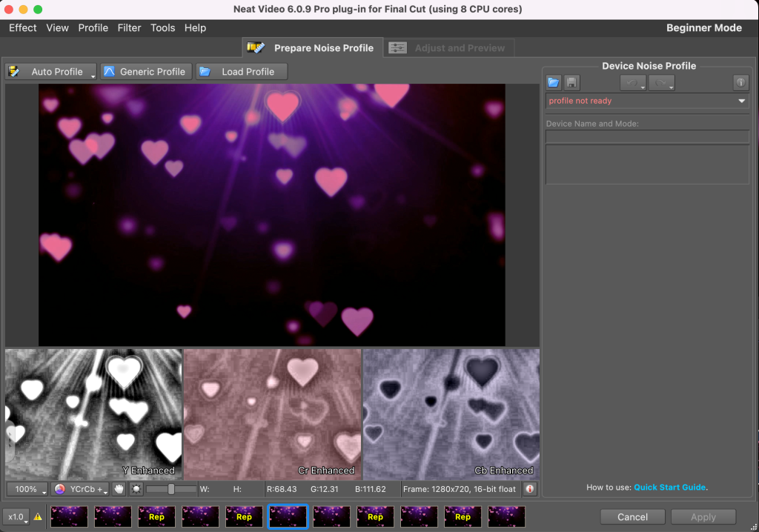
Task: Open the device noise profile folder icon
Action: pos(554,82)
